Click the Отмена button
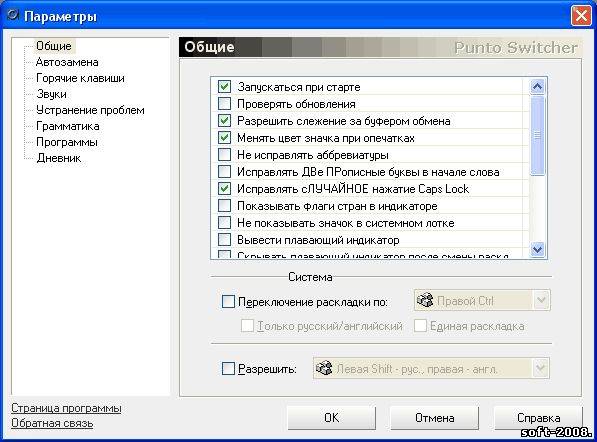This screenshot has width=597, height=442. [434, 418]
